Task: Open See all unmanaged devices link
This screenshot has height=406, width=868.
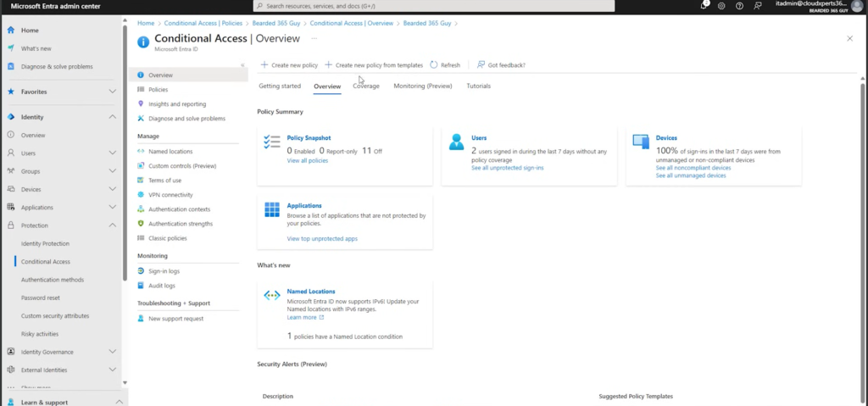Action: (690, 175)
